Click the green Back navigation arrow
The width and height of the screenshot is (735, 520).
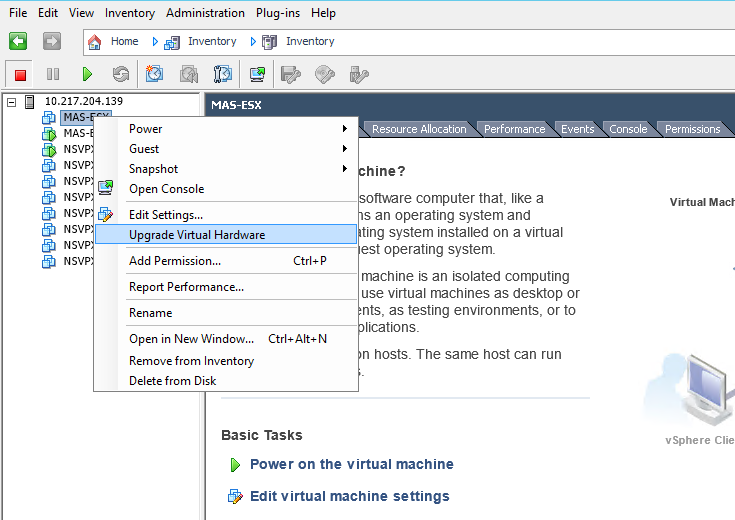(18, 41)
